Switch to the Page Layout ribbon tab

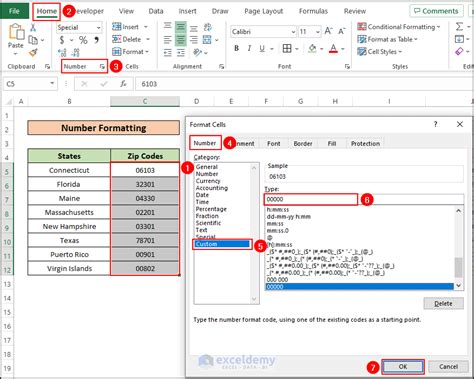coord(263,11)
